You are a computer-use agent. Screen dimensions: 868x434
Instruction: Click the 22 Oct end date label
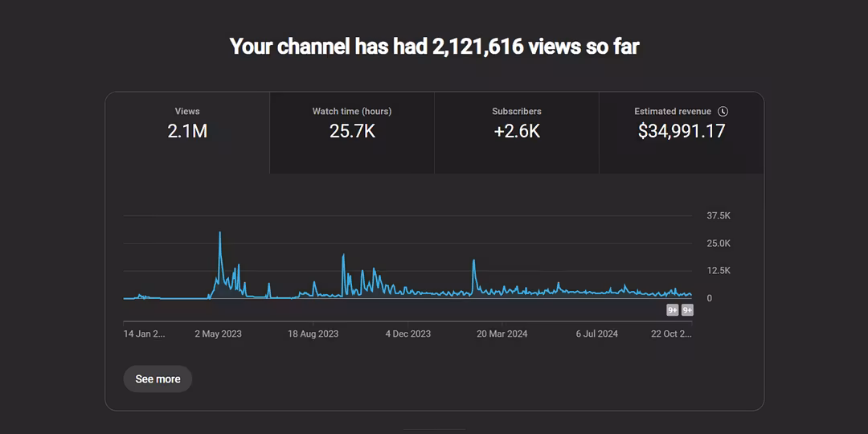pyautogui.click(x=671, y=334)
